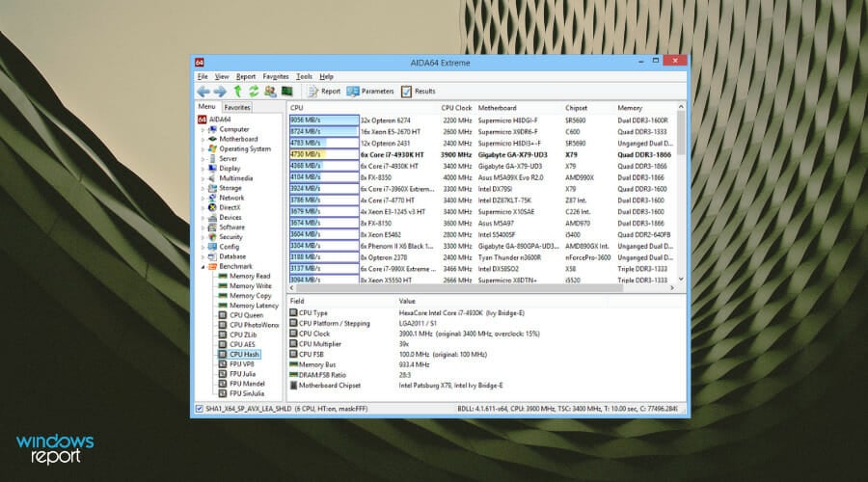
Task: Collapse the Benchmark tree node
Action: pyautogui.click(x=203, y=267)
